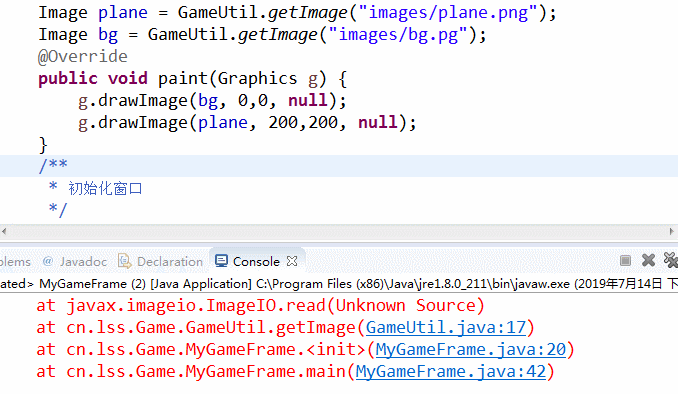Click the comment text 初始化窗口
This screenshot has width=678, height=394.
(x=105, y=189)
